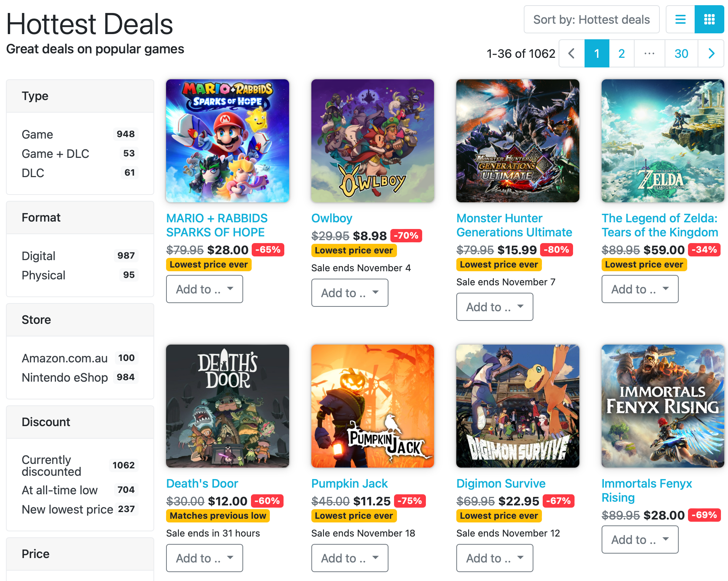Viewport: 728px width, 581px height.
Task: Switch to grid view layout
Action: pyautogui.click(x=709, y=19)
